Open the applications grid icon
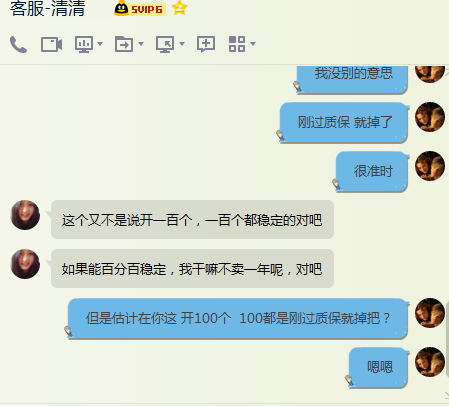The width and height of the screenshot is (449, 406). pos(237,44)
